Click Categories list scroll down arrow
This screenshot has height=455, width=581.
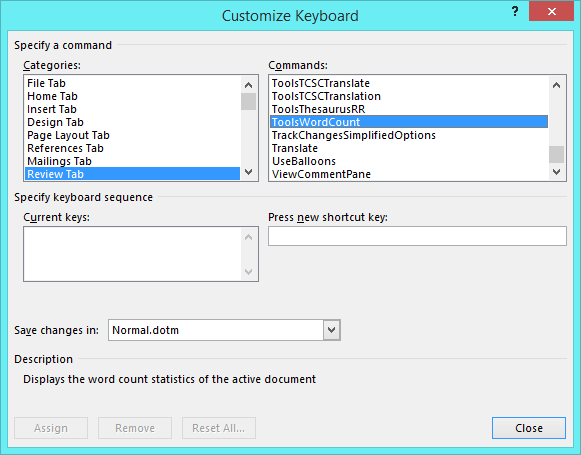[249, 172]
